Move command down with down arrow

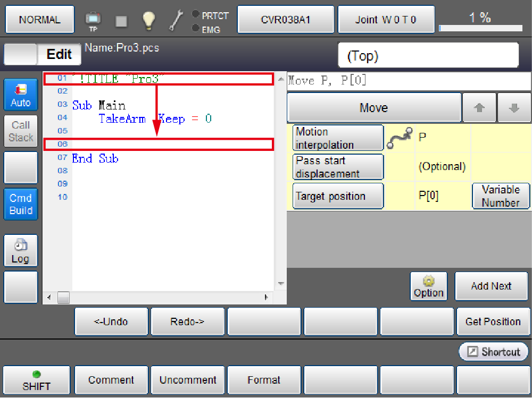coord(514,108)
